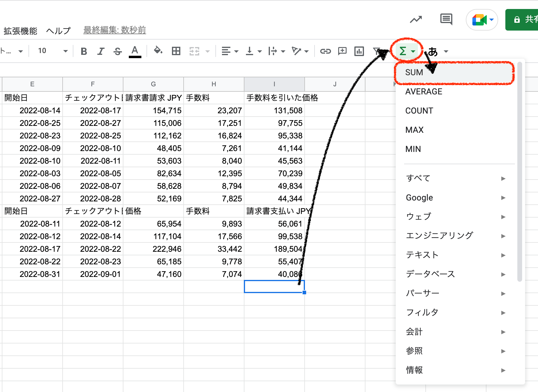The image size is (538, 392).
Task: Toggle strikethrough formatting
Action: (x=118, y=51)
